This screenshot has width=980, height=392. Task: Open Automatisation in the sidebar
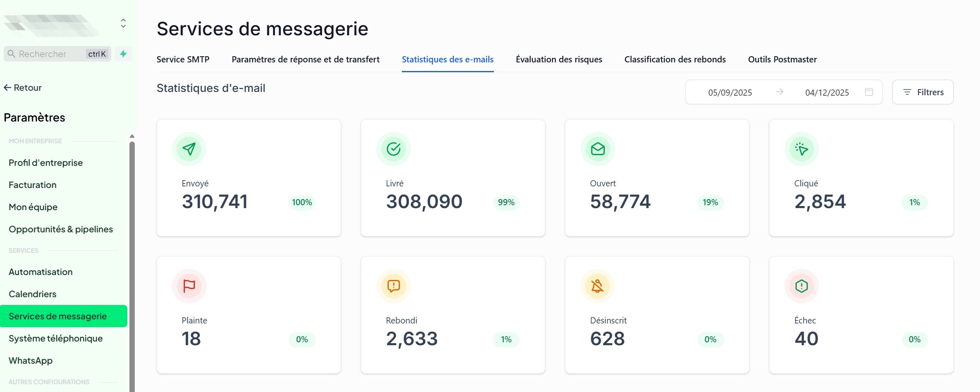pyautogui.click(x=41, y=272)
